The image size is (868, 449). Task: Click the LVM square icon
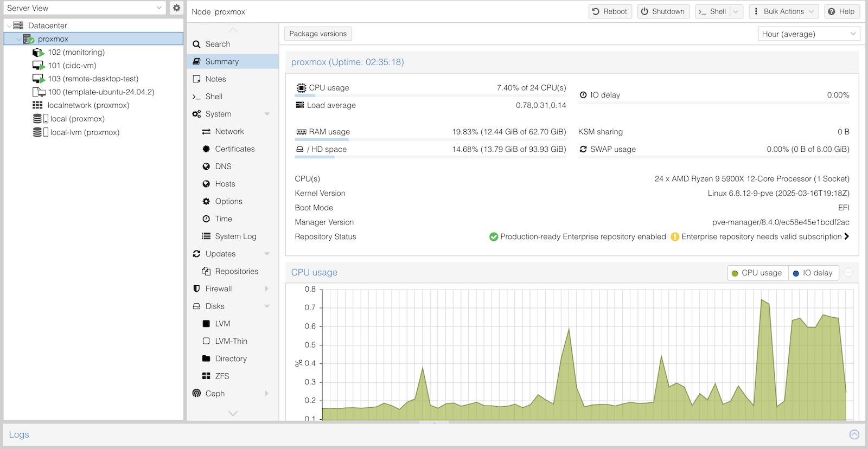[206, 324]
